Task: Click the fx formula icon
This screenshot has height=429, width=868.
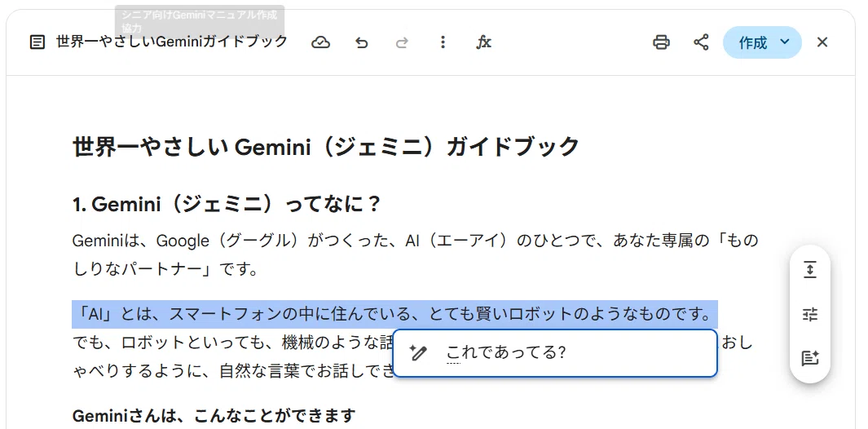Action: (483, 42)
